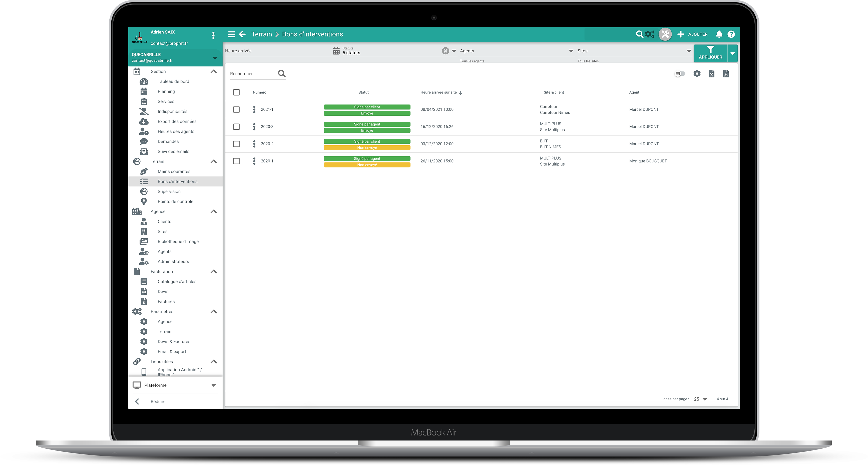Collapse the Gestion section

(213, 72)
